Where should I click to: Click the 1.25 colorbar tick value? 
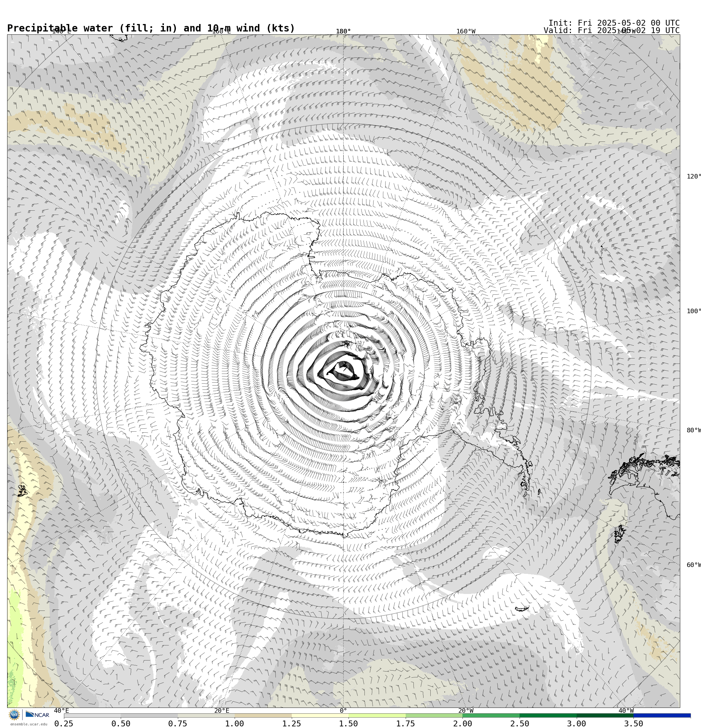coord(292,723)
